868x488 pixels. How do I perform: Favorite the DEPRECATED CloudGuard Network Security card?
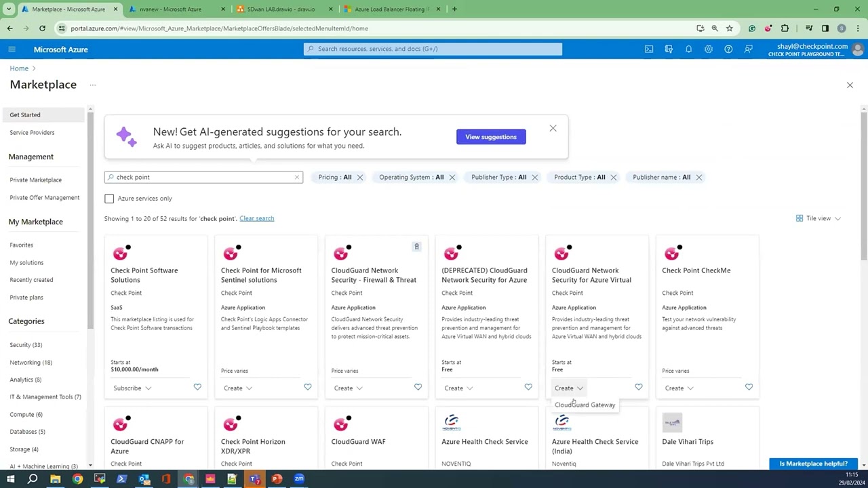[528, 387]
